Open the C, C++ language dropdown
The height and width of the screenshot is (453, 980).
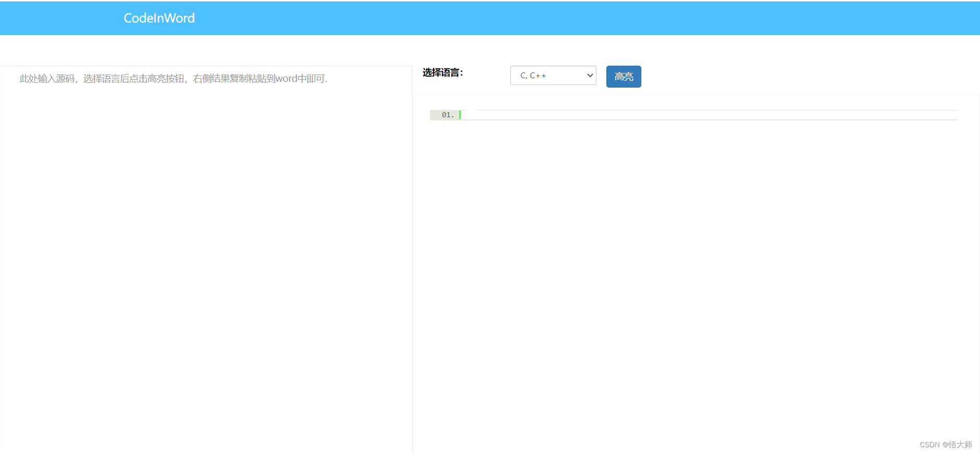[x=553, y=76]
